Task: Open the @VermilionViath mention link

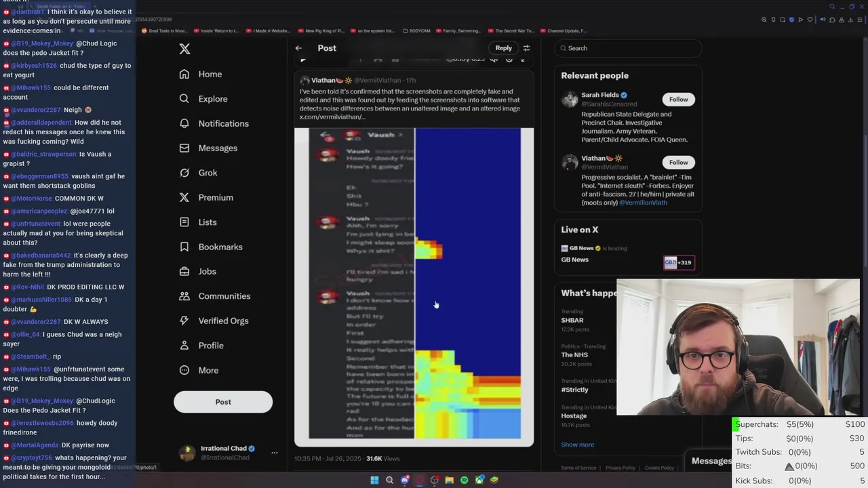Action: [643, 202]
